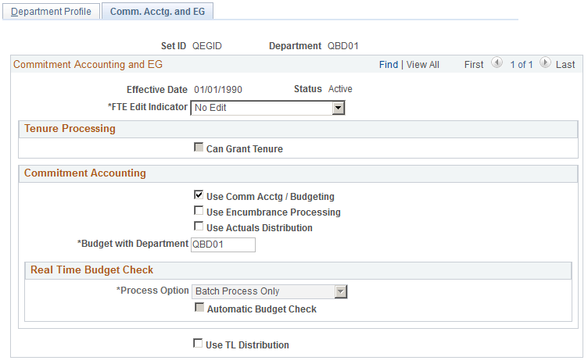Select the No Edit combo box

[267, 108]
